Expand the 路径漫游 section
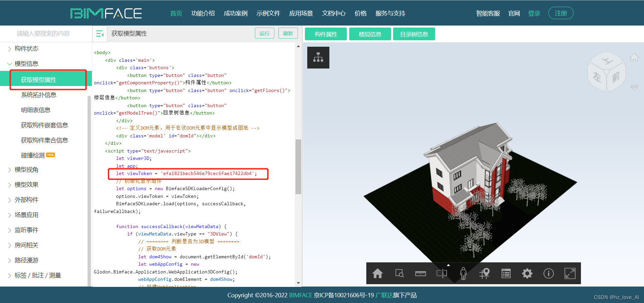The image size is (644, 303). click(26, 260)
